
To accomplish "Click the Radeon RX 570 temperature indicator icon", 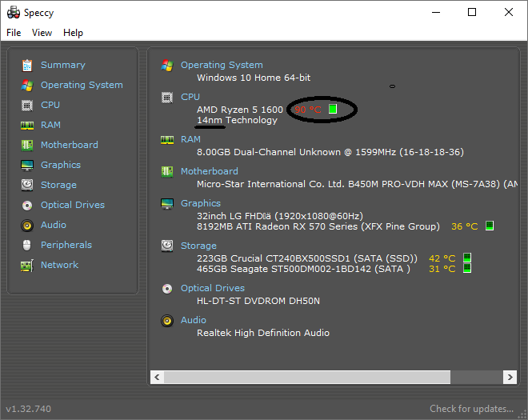I will click(490, 226).
